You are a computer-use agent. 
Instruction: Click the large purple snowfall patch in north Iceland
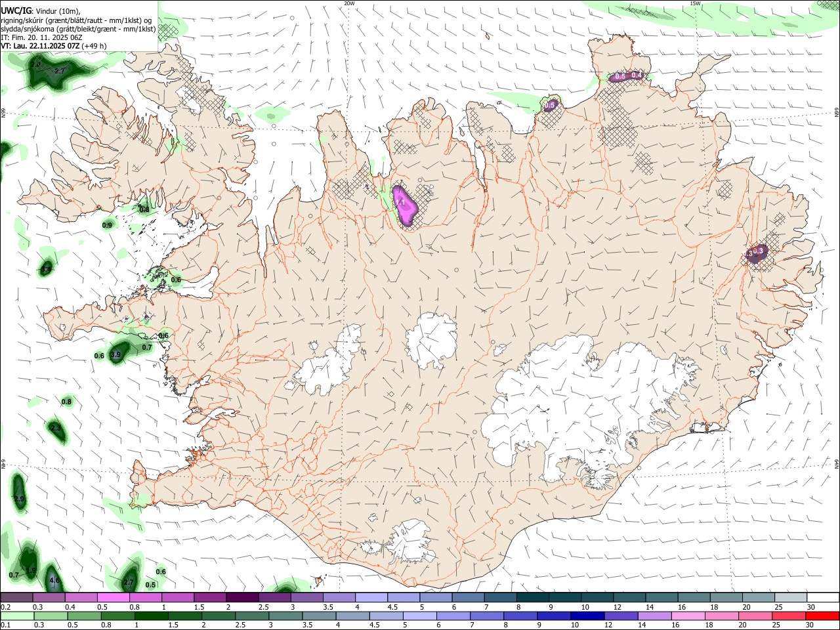click(x=406, y=207)
